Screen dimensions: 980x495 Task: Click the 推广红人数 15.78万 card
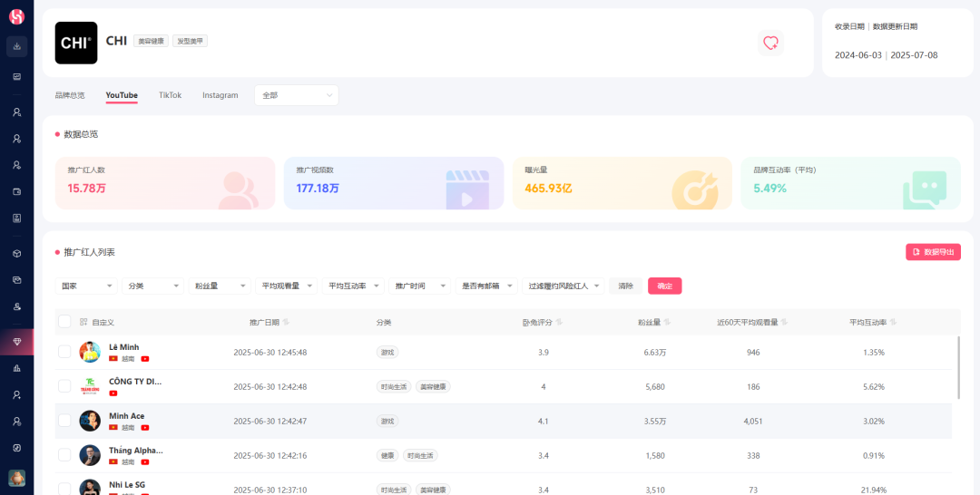point(165,183)
